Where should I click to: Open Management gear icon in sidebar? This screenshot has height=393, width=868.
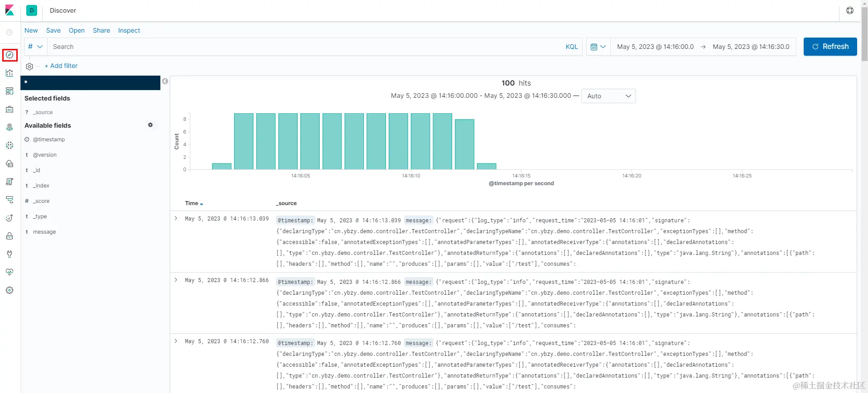point(10,290)
